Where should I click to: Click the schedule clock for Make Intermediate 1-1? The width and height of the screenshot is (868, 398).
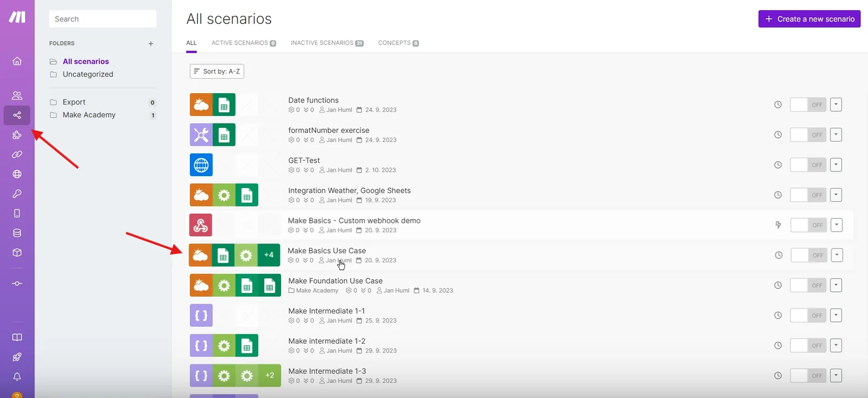coord(778,315)
